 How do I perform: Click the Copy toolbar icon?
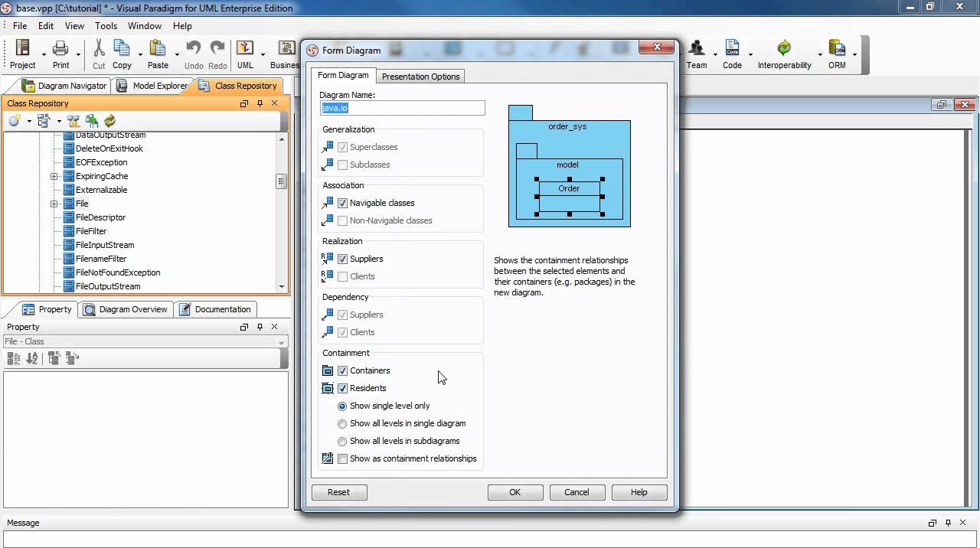point(122,49)
